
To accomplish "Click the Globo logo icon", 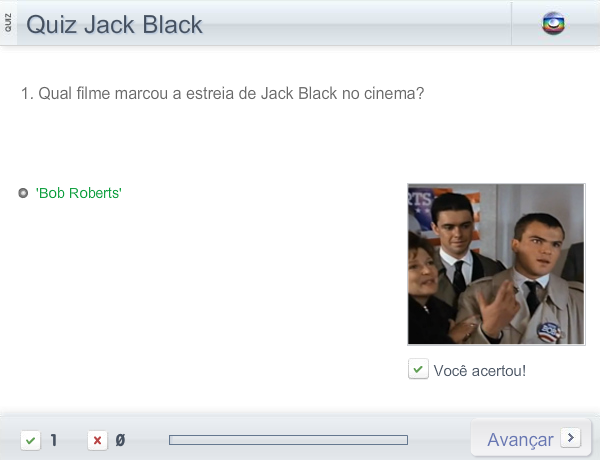I will pos(553,24).
